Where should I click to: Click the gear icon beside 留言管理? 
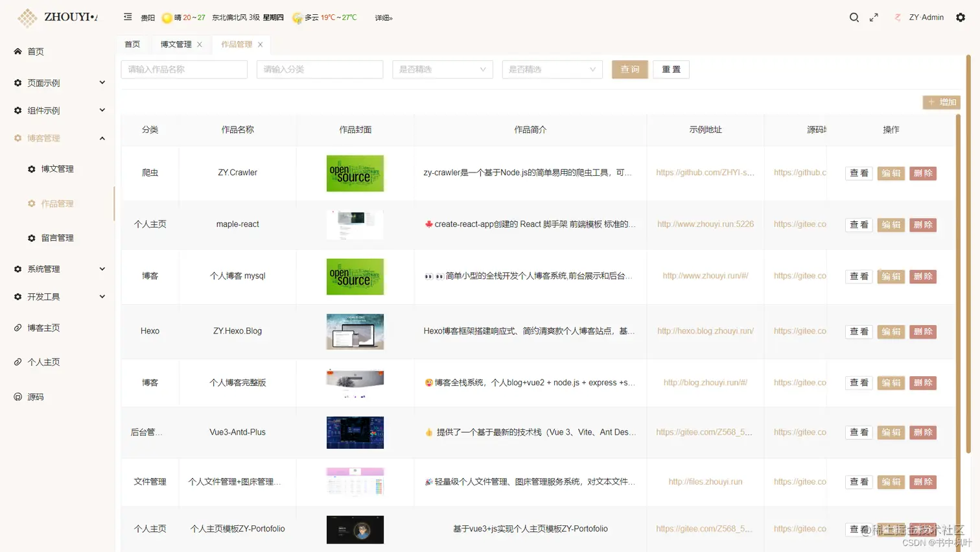[30, 238]
